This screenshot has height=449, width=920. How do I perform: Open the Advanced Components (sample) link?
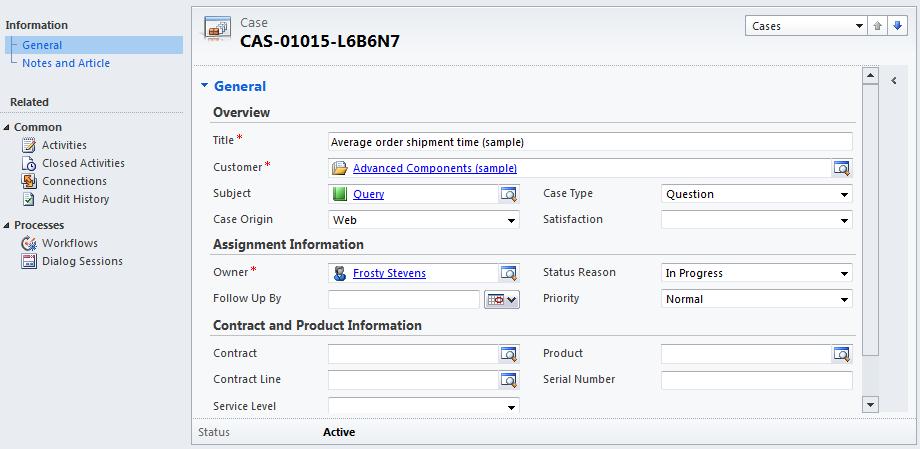435,168
